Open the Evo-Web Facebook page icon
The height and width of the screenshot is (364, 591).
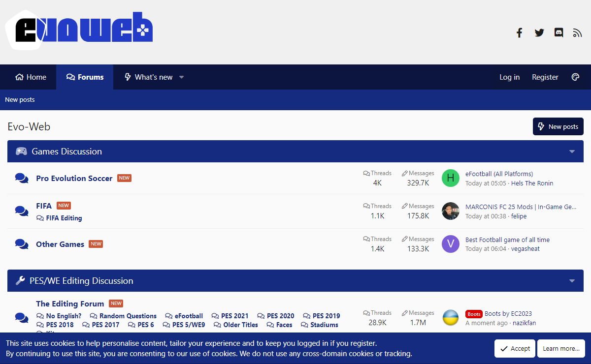519,33
